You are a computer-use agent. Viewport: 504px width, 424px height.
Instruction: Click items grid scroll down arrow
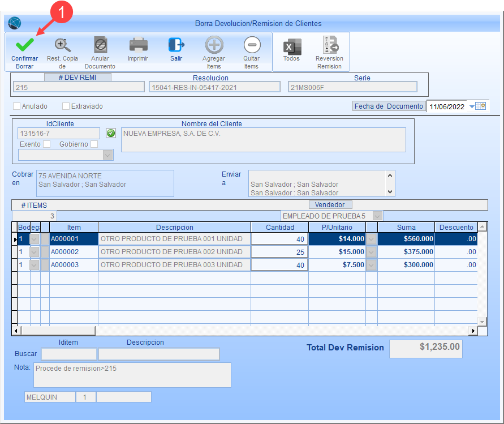tap(482, 322)
